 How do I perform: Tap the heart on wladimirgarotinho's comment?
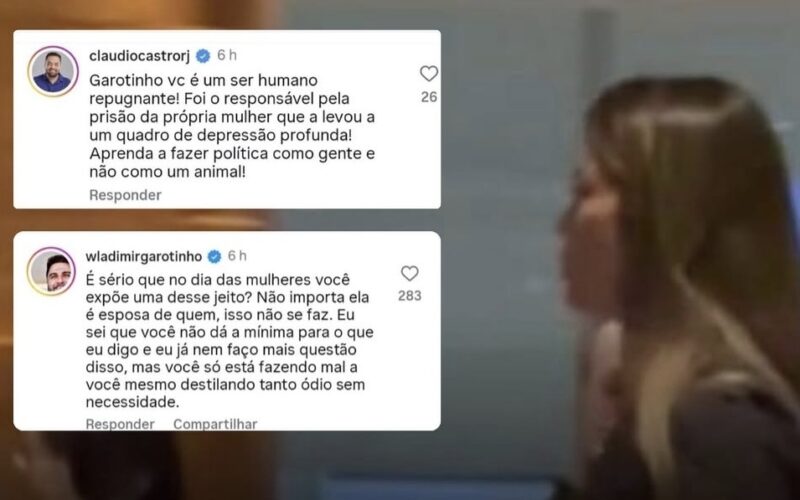point(409,273)
